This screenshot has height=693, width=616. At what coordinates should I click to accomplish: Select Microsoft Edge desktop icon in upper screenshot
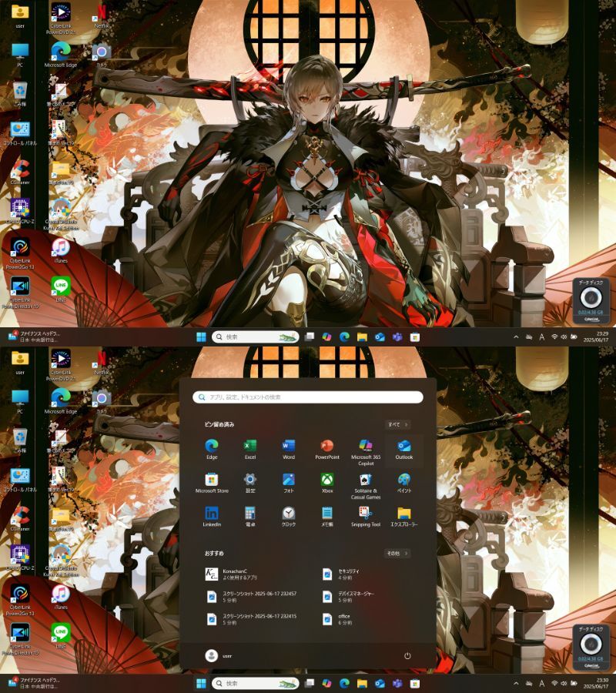pyautogui.click(x=61, y=55)
